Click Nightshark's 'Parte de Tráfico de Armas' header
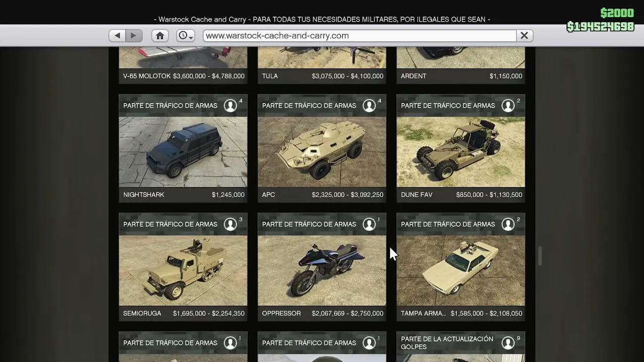 click(170, 106)
